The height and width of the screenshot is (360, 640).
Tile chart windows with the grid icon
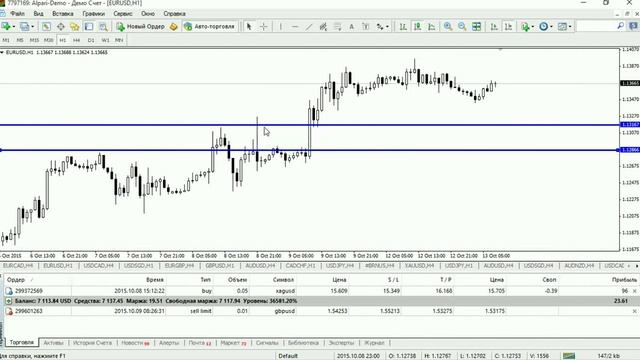[476, 27]
